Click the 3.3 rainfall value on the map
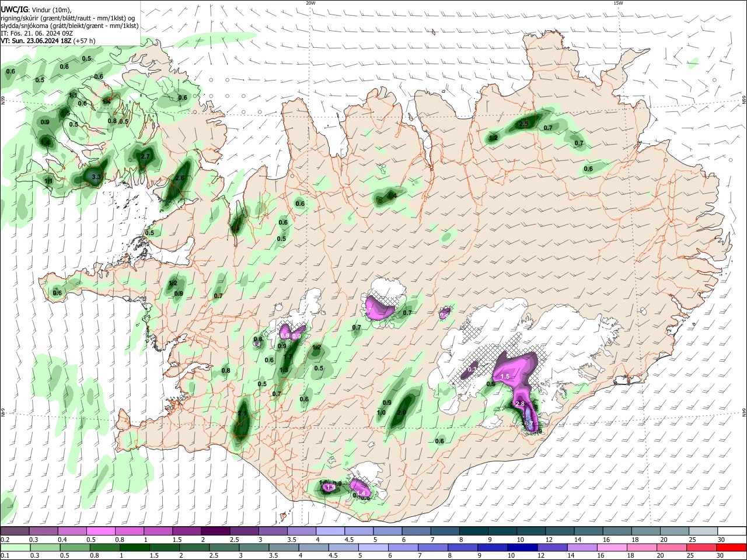 pyautogui.click(x=97, y=176)
